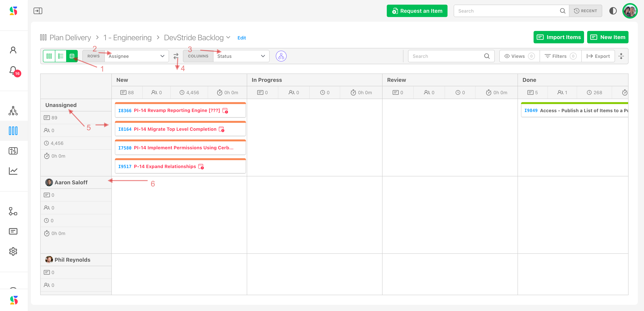Open card I8366 Revamp Reporting Engine

[177, 110]
